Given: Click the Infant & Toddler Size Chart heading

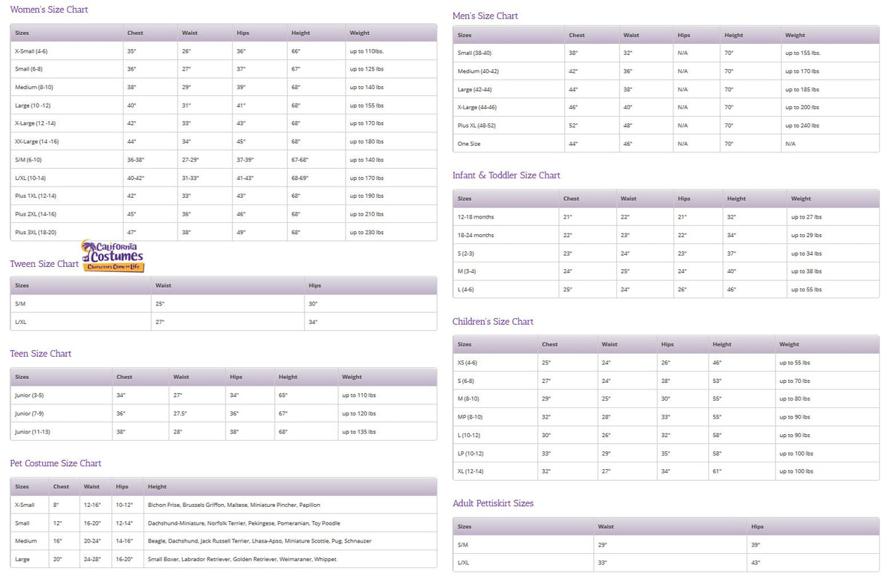Looking at the screenshot, I should (507, 175).
